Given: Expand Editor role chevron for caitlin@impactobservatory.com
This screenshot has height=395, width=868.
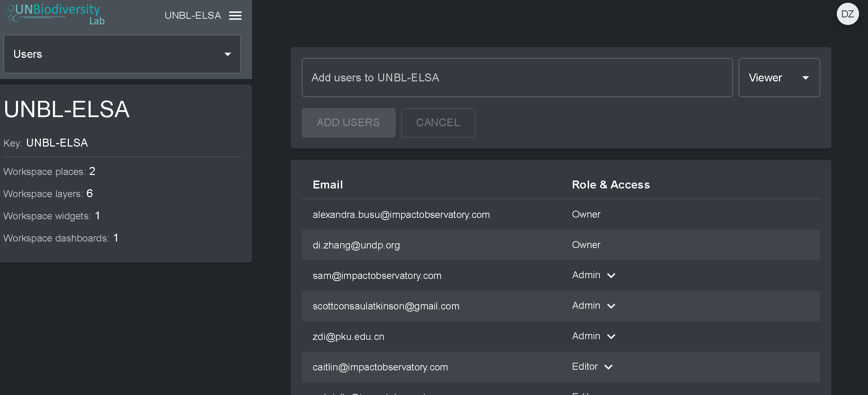Looking at the screenshot, I should [x=608, y=367].
